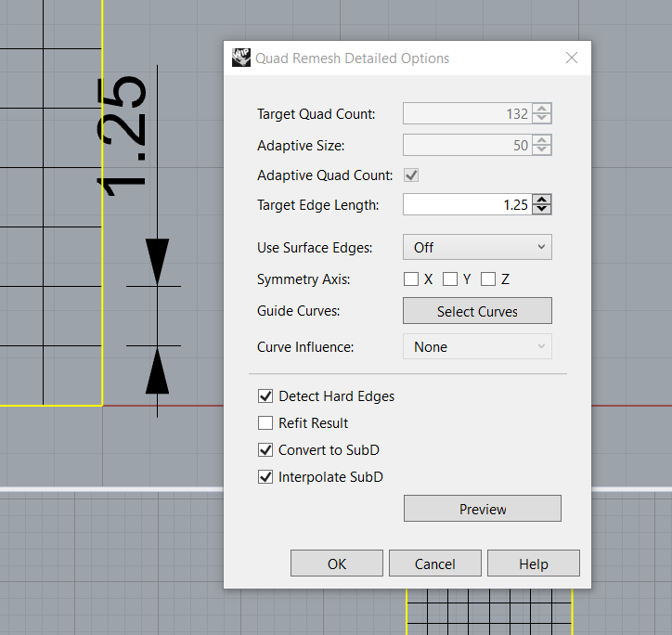Click the dialog title text
Screen dimensions: 672x635
coord(352,58)
